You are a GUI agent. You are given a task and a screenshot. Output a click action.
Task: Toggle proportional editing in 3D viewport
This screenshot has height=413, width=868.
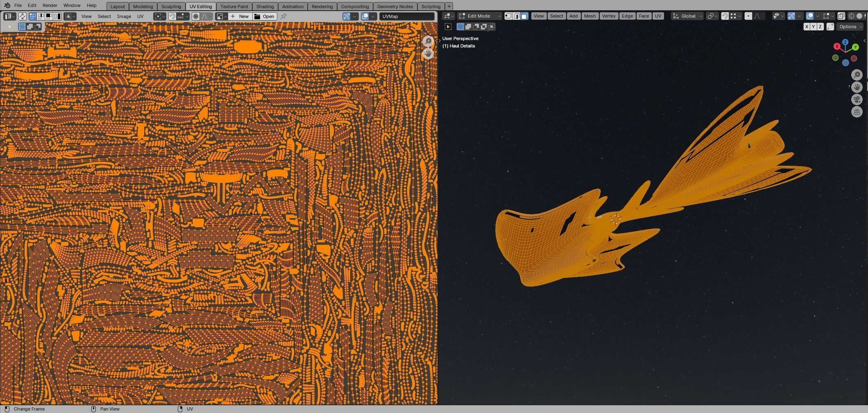pos(748,16)
